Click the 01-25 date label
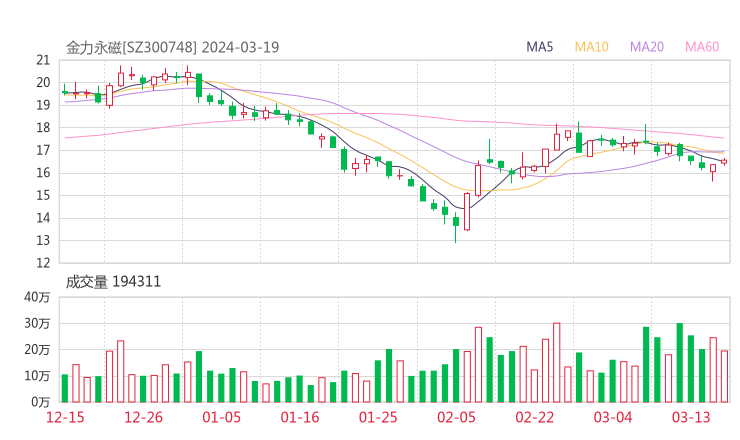Screen dimensions: 740x440 click(x=378, y=417)
